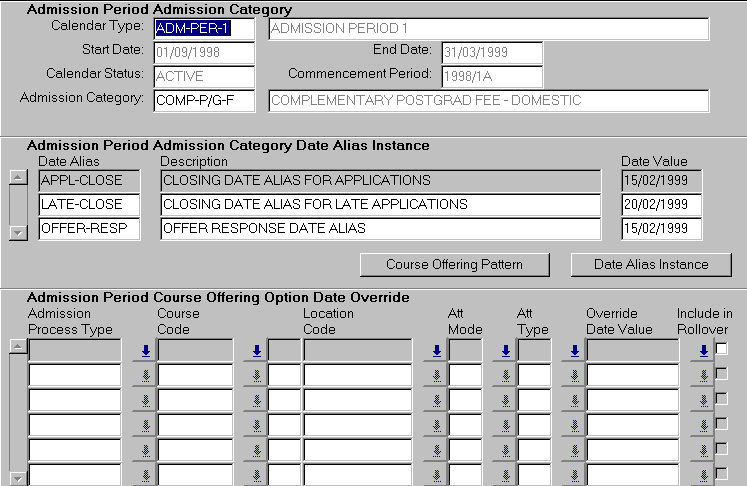Open Location Code lookup in first row
This screenshot has width=747, height=486.
(x=436, y=350)
